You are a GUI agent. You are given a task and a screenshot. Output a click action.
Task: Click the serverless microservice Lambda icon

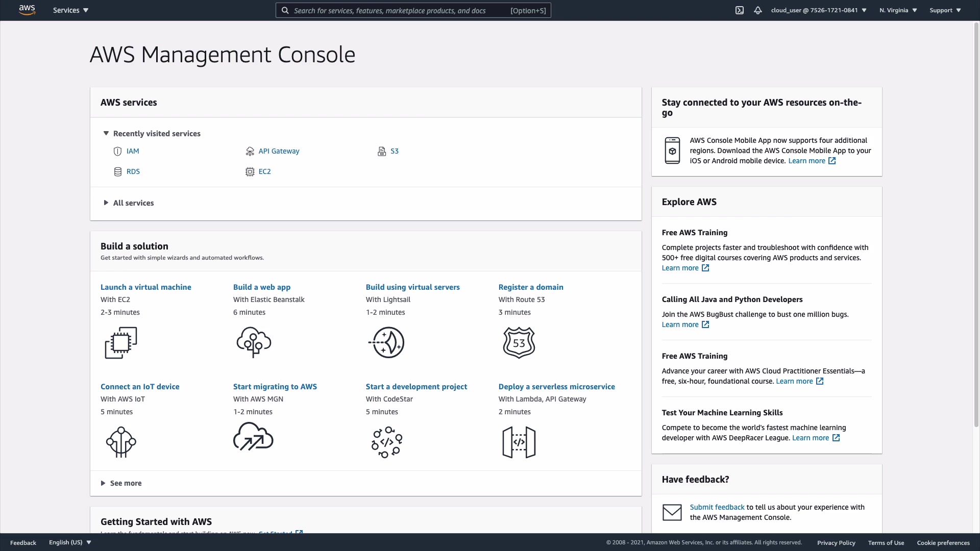tap(519, 442)
